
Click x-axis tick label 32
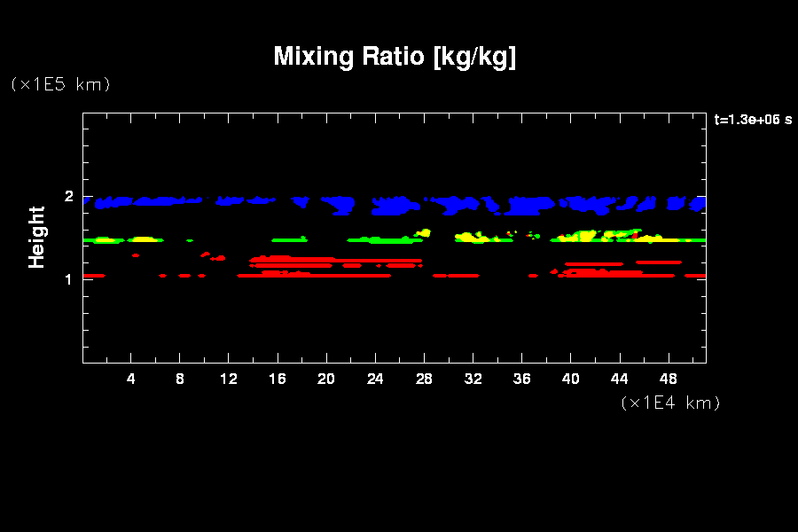pyautogui.click(x=473, y=379)
